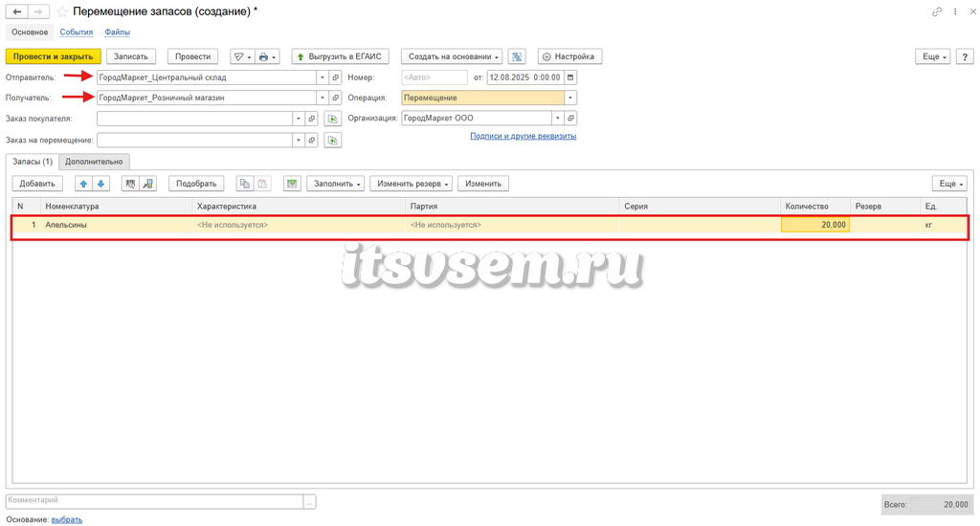Click the copy link icon at top right

click(x=936, y=11)
